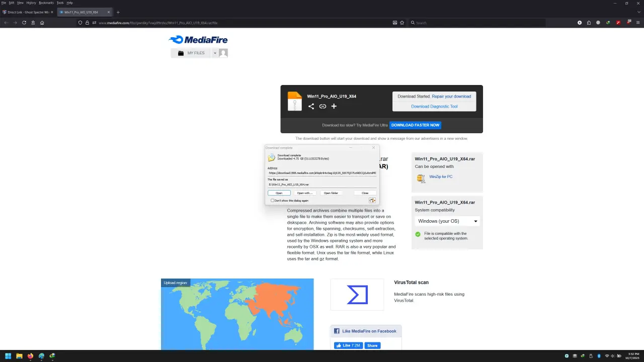Click the Firefox icon in the taskbar
The width and height of the screenshot is (644, 362).
click(x=30, y=356)
